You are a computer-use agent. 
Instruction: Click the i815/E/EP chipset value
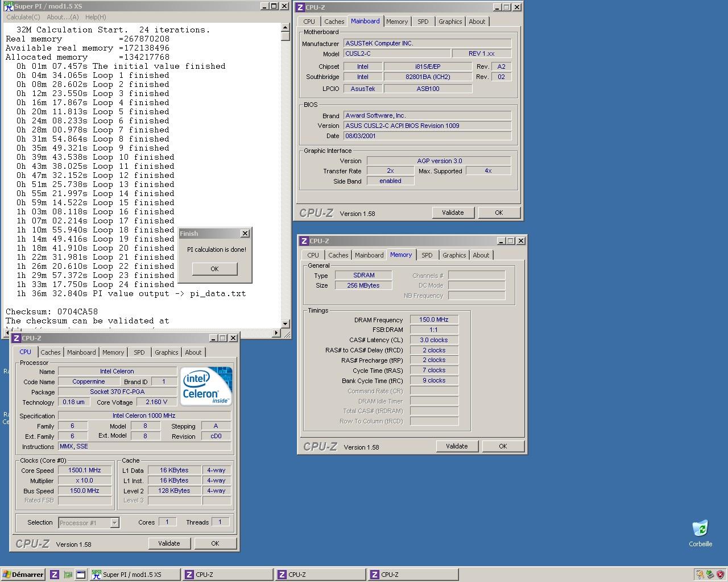(x=428, y=66)
